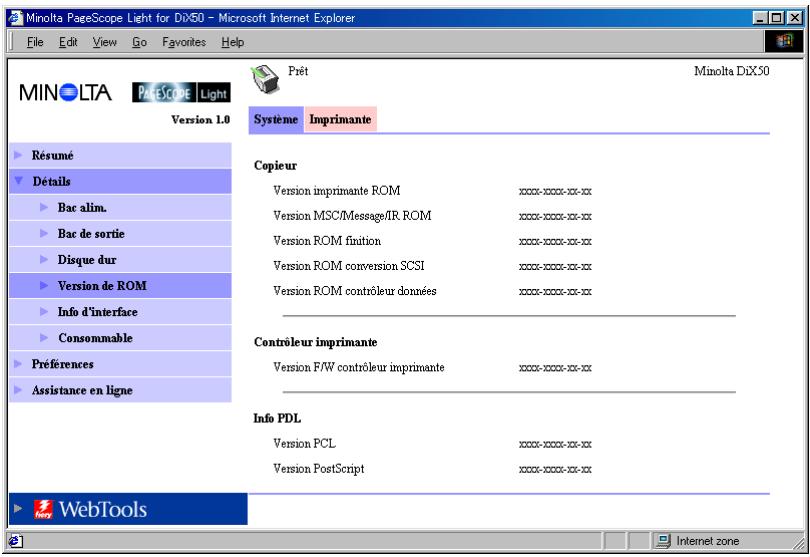Expand the Résumé arrow

click(x=18, y=154)
